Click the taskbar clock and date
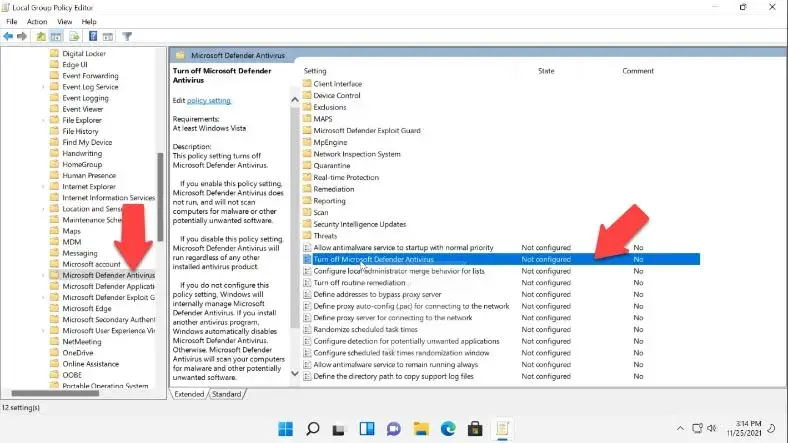 click(744, 428)
